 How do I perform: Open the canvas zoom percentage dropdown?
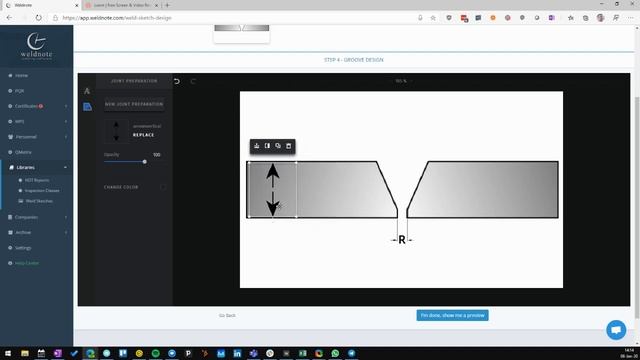coord(403,81)
